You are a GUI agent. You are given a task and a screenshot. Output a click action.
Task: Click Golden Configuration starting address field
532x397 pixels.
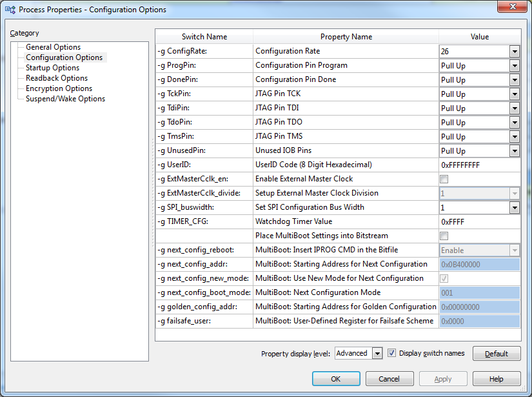pos(480,307)
